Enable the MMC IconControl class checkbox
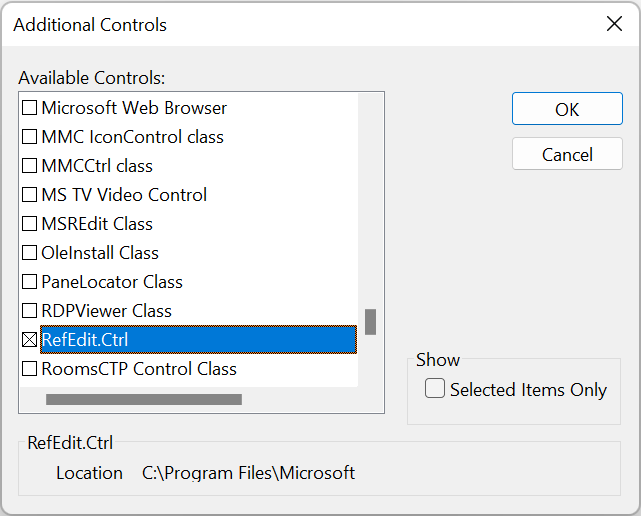The height and width of the screenshot is (516, 641). 29,137
